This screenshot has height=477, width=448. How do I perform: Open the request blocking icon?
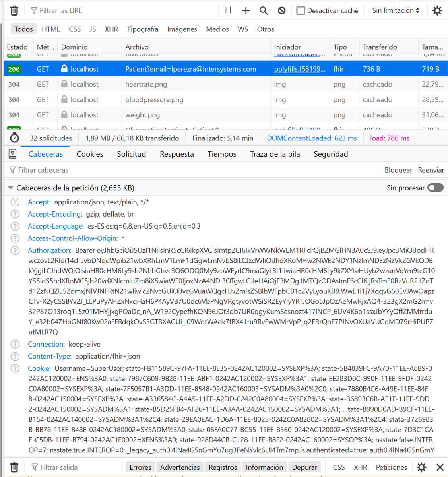[x=281, y=11]
